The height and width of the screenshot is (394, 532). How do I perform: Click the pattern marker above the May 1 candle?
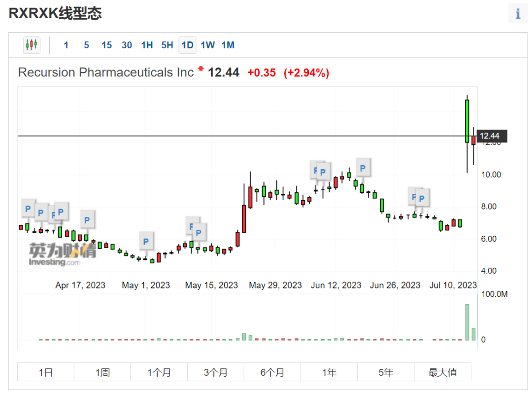pos(146,242)
